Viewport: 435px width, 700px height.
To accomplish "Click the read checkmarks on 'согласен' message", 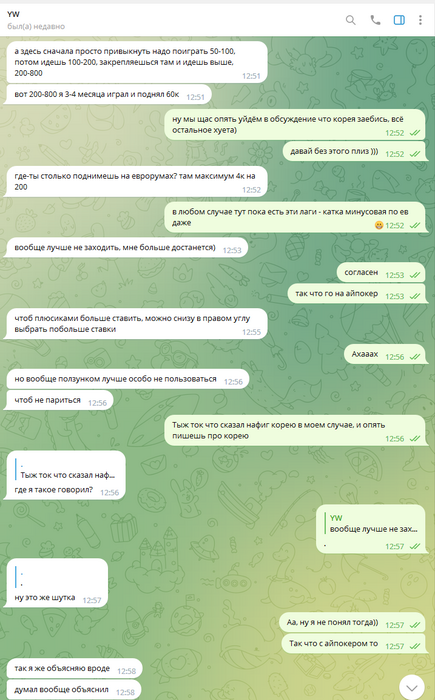I will point(415,275).
